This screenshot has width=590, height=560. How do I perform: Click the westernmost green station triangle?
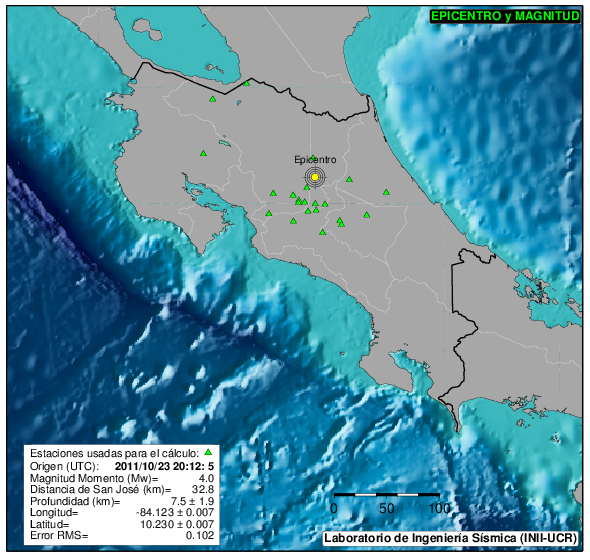pyautogui.click(x=203, y=153)
